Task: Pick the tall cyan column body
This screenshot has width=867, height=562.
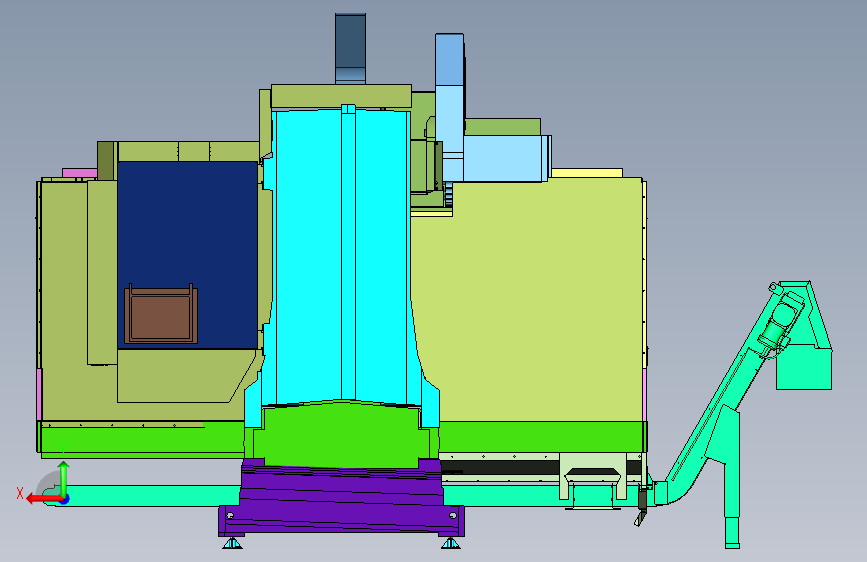Action: click(342, 254)
